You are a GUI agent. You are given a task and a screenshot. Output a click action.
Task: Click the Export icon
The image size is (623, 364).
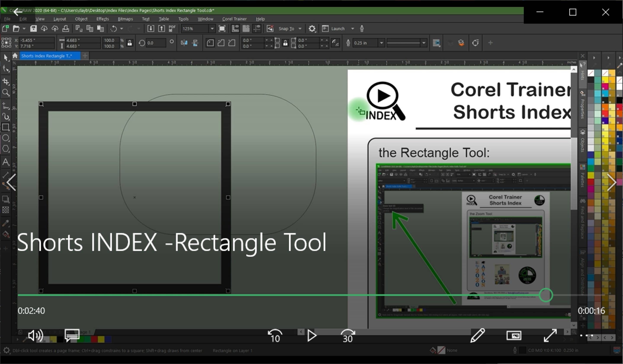(x=161, y=29)
